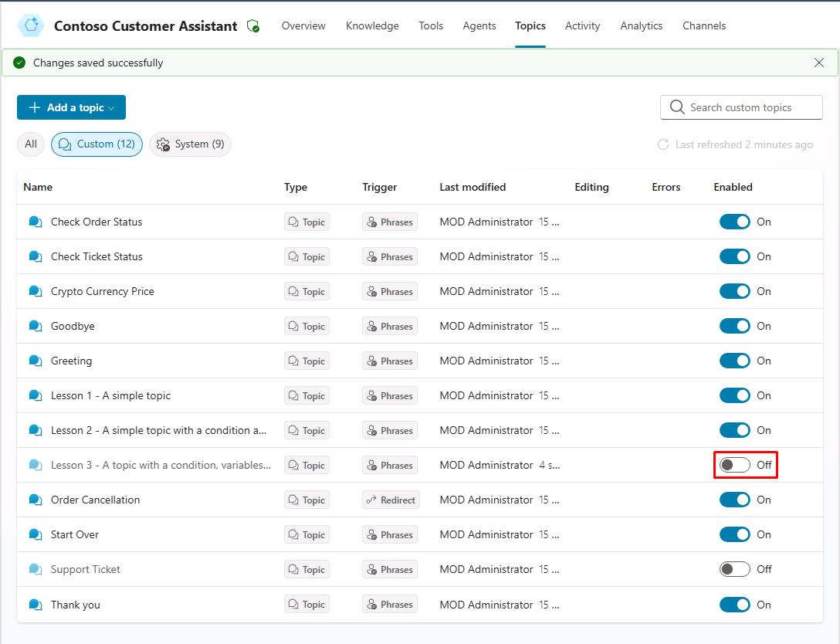The image size is (840, 644).
Task: Toggle off the Greeting topic
Action: click(x=734, y=361)
